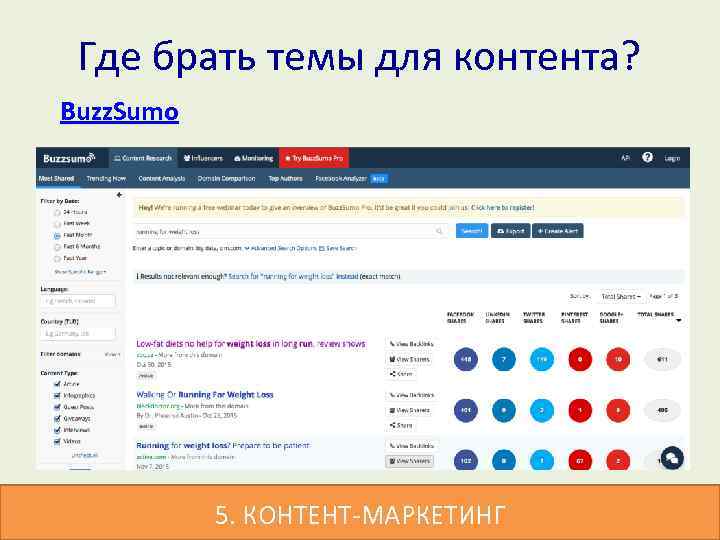View Sharers for Prepare to be patient article
This screenshot has width=720, height=540.
click(x=409, y=461)
